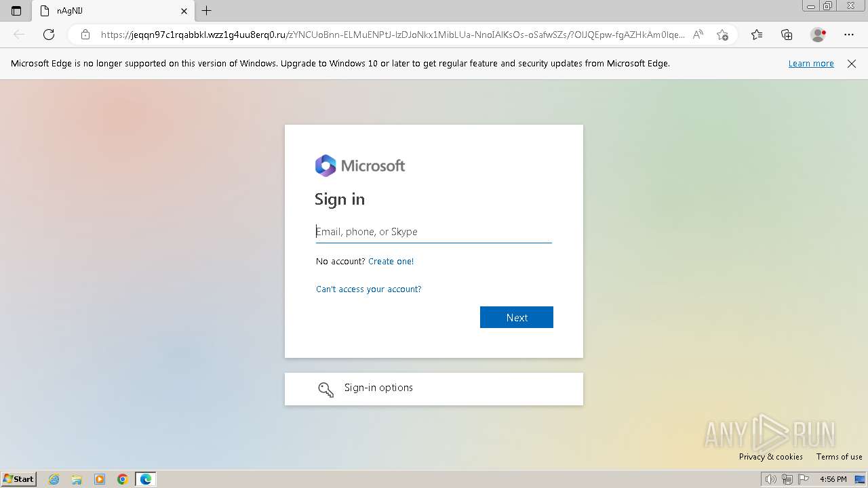Open Terms of use link
868x488 pixels.
pyautogui.click(x=840, y=457)
